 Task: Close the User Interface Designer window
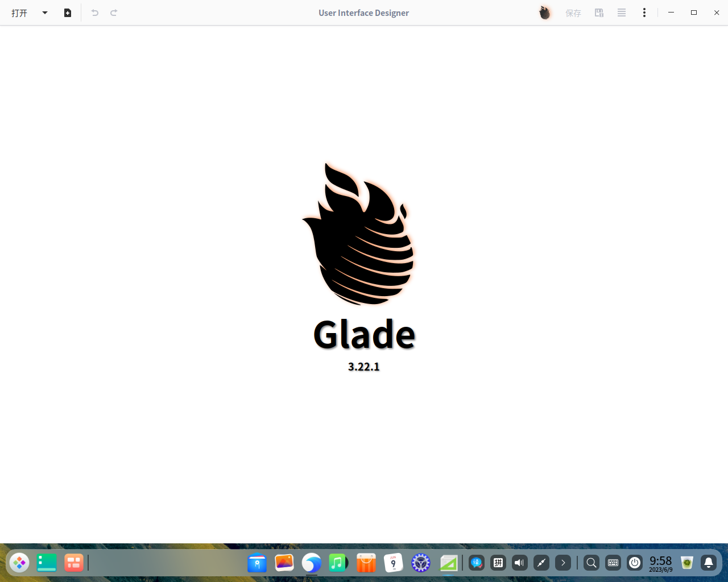point(717,13)
